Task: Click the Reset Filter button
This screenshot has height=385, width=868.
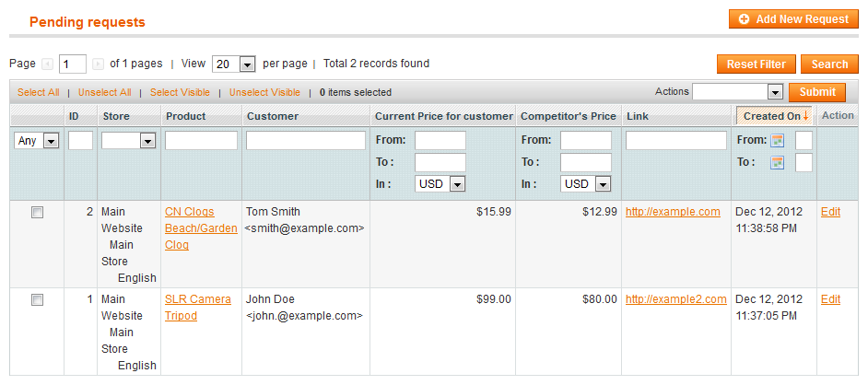Action: pos(757,64)
